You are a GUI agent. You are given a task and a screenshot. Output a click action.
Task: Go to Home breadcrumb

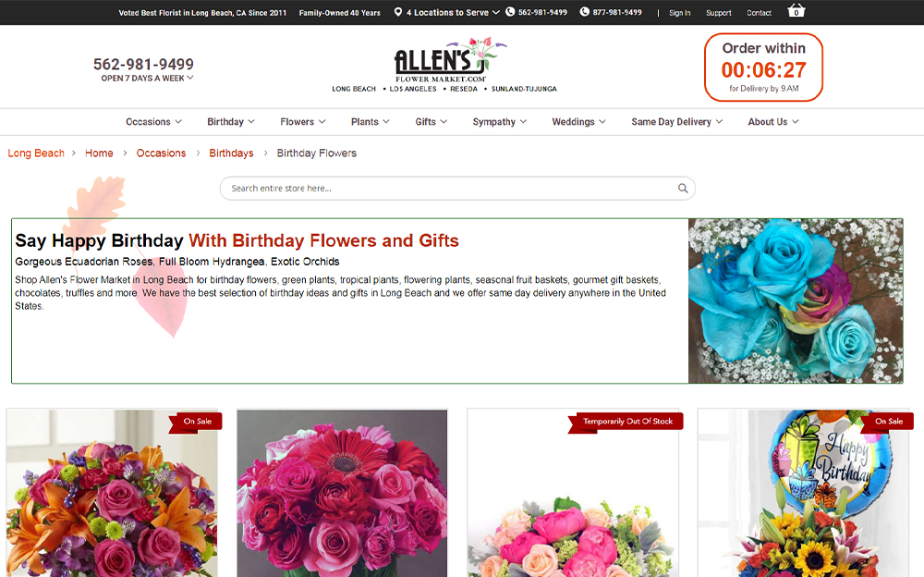(x=99, y=153)
